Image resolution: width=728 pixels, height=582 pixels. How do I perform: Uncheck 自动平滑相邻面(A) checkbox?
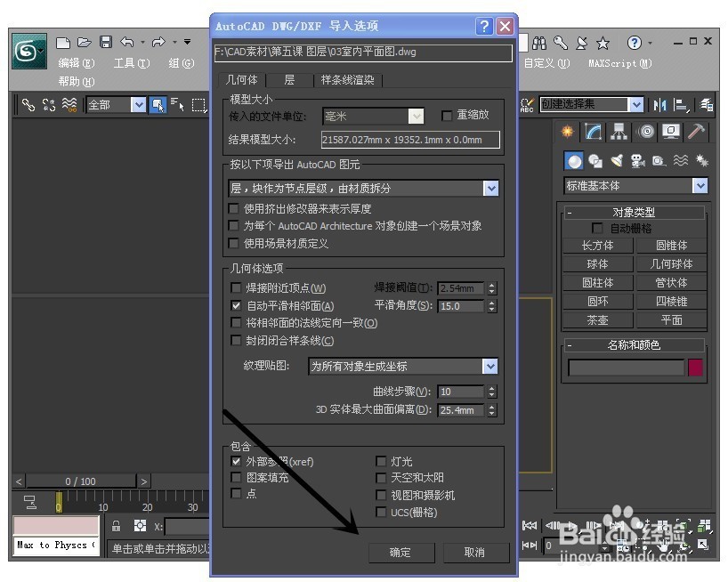236,305
